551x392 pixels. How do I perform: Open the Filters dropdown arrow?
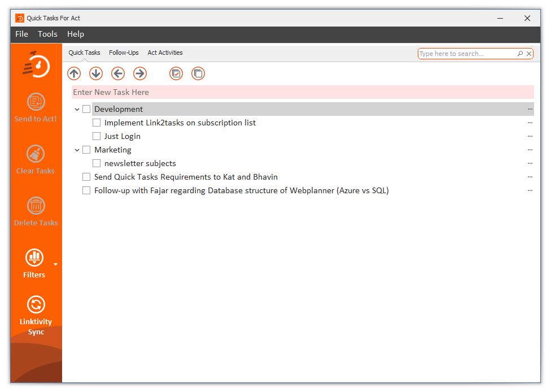click(x=55, y=264)
